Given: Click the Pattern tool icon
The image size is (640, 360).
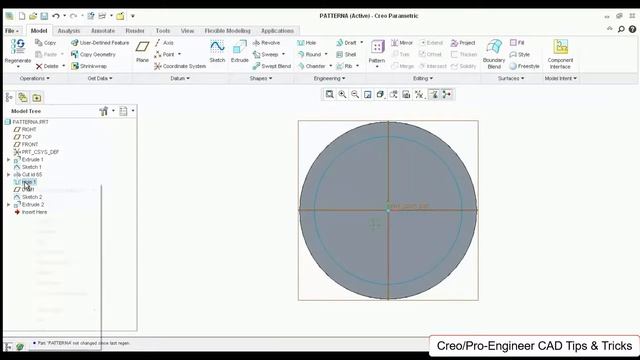Looking at the screenshot, I should pos(377,47).
